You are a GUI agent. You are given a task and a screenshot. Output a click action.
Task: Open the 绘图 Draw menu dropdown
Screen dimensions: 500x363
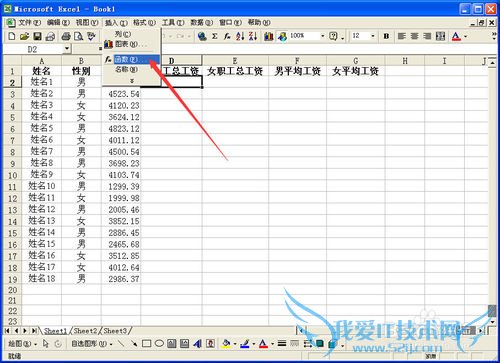point(22,343)
